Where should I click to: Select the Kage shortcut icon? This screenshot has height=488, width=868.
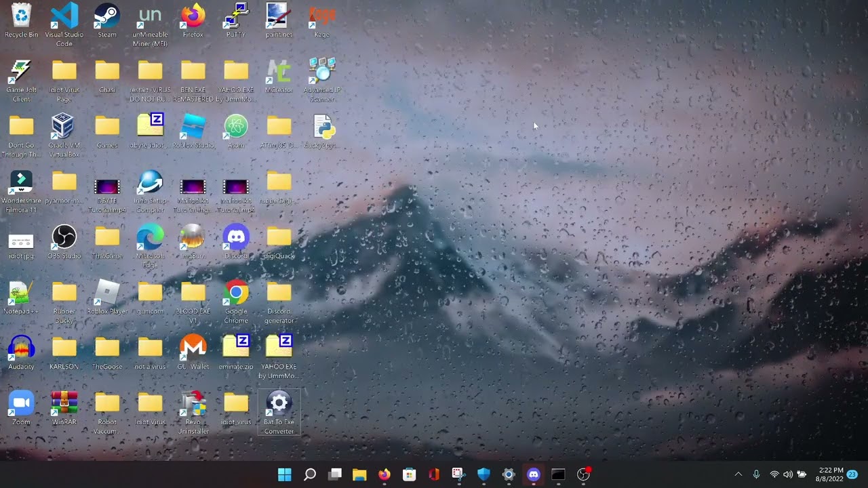pos(322,21)
